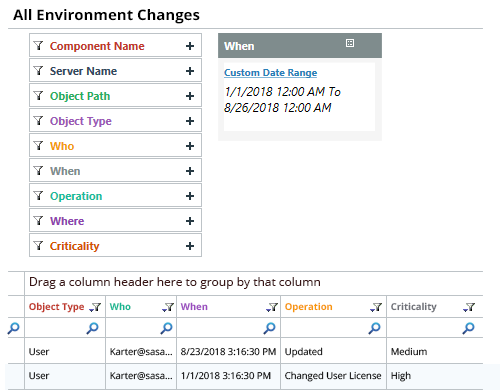Click the When column search input field
This screenshot has width=500, height=390.
(x=221, y=328)
